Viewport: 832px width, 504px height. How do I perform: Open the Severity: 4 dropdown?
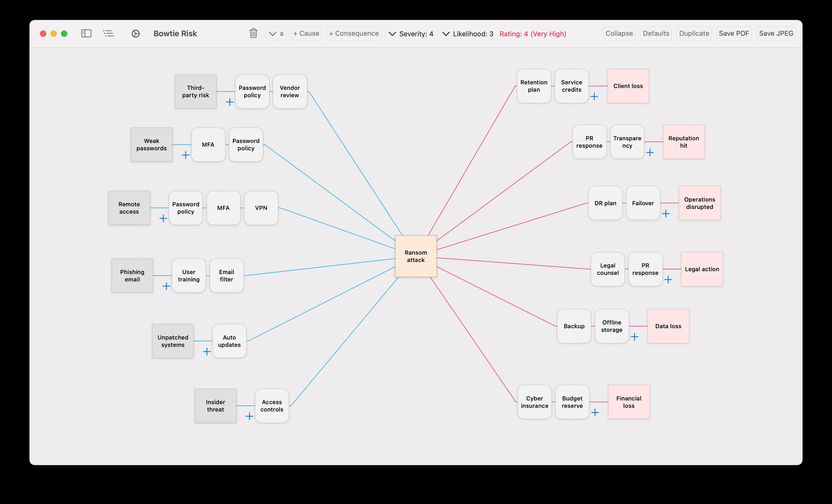pos(411,33)
